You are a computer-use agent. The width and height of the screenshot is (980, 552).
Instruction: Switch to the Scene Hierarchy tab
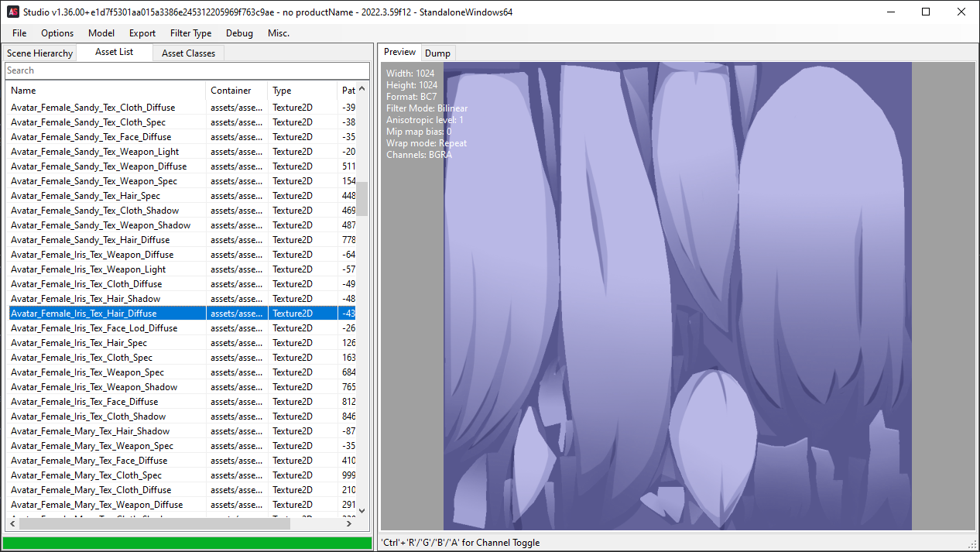coord(39,53)
